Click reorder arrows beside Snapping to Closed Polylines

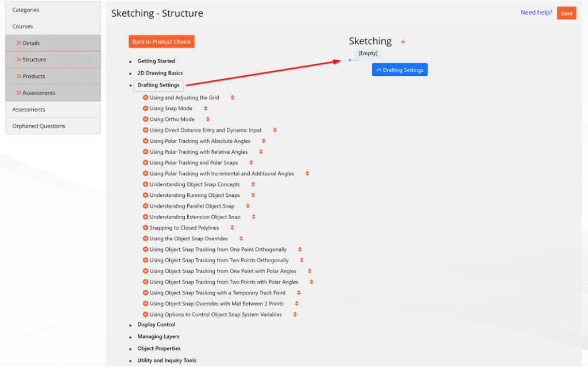tap(232, 228)
